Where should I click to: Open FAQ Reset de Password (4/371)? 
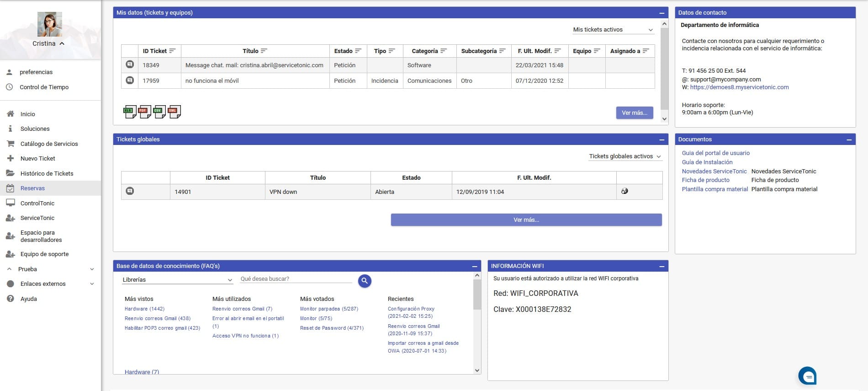point(332,328)
